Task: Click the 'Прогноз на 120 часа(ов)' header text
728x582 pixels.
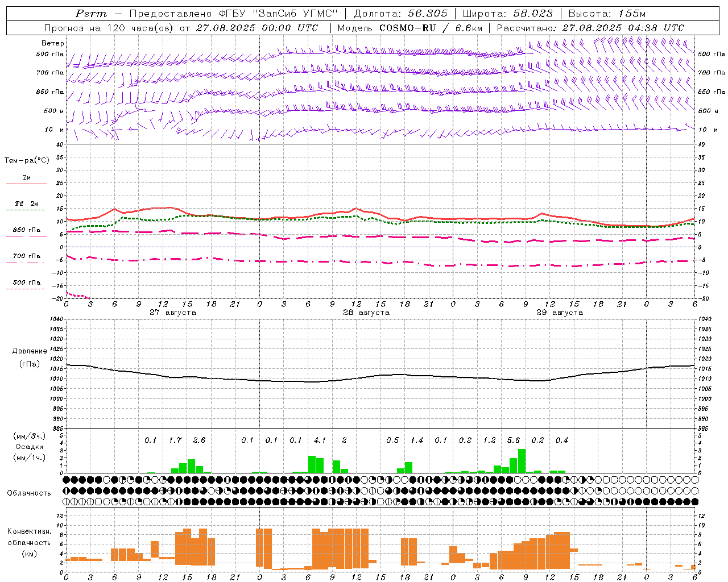Action: (109, 28)
